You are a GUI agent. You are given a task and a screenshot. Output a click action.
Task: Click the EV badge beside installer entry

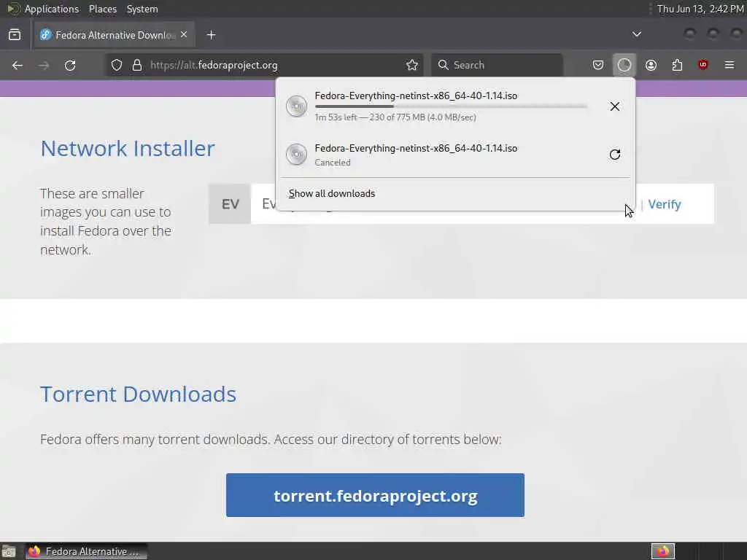[x=230, y=204]
